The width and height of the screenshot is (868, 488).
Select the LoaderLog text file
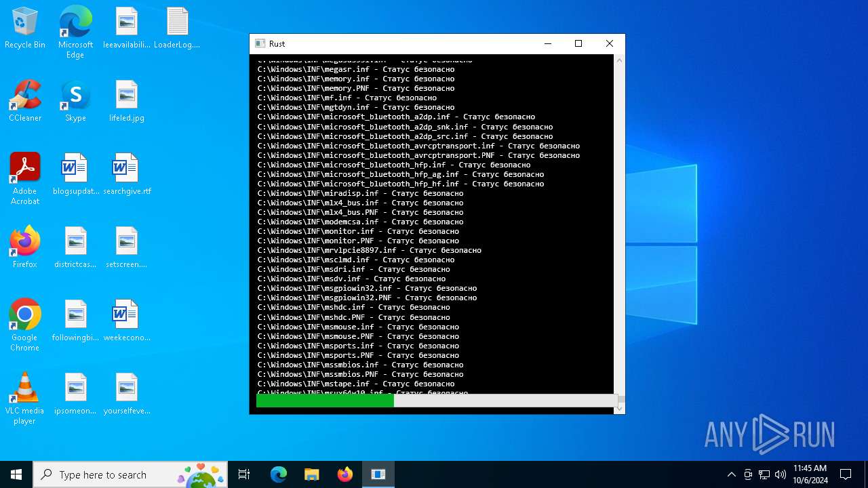(x=177, y=28)
